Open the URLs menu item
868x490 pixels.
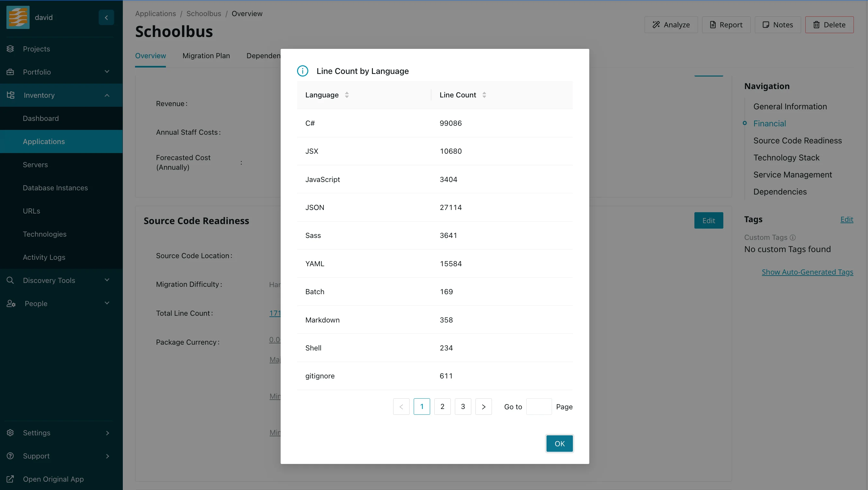coord(61,211)
